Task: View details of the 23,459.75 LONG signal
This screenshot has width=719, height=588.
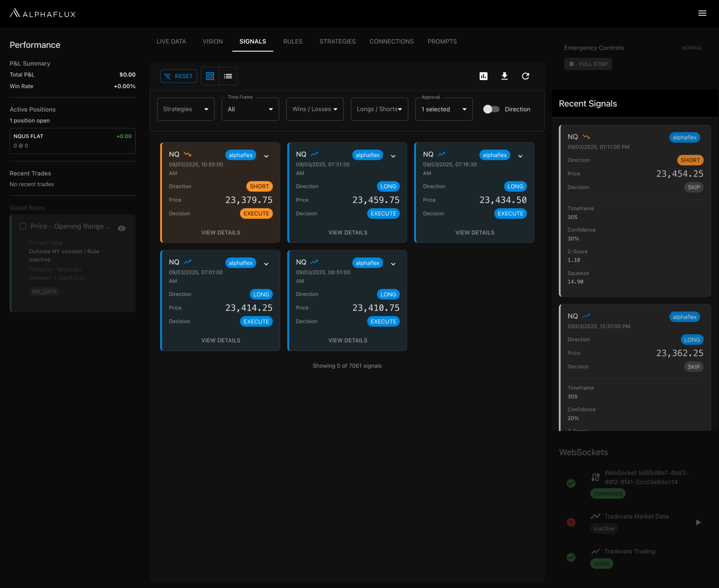Action: pos(348,232)
